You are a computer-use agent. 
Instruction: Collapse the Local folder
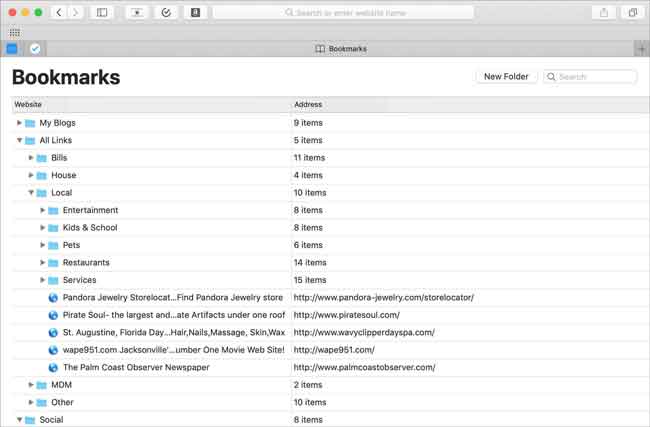(31, 192)
